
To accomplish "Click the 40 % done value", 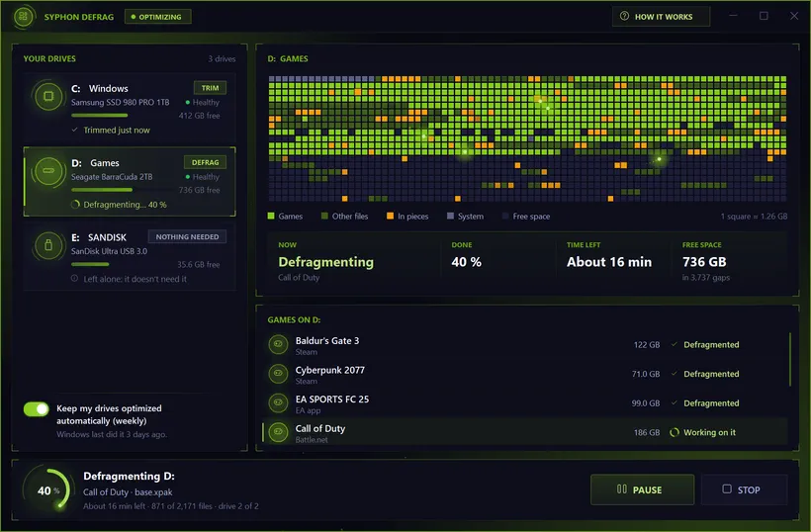I will click(466, 262).
